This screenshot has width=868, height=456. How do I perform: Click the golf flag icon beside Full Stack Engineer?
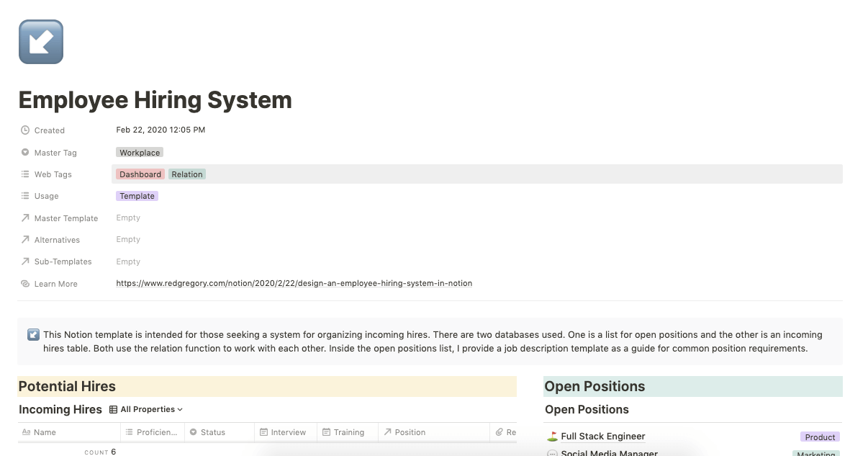551,435
